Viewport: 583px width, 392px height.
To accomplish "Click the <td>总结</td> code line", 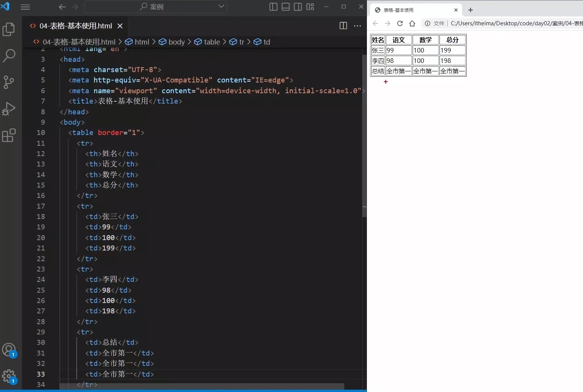I will (112, 343).
